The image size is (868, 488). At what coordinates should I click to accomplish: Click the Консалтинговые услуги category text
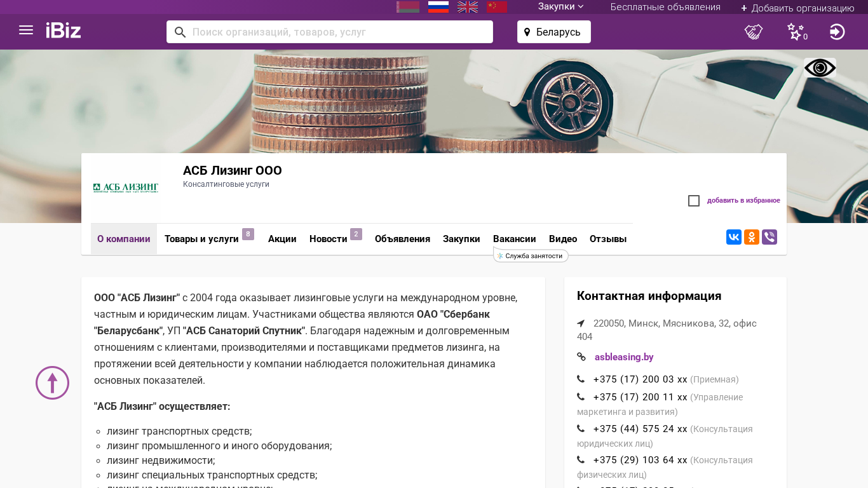click(x=226, y=184)
